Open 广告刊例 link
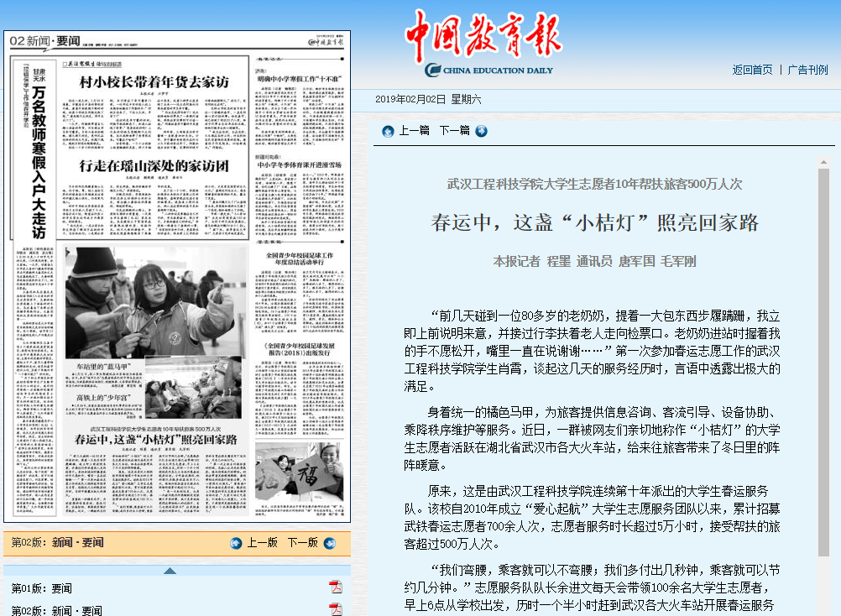Viewport: 841px width, 616px height. [x=807, y=70]
